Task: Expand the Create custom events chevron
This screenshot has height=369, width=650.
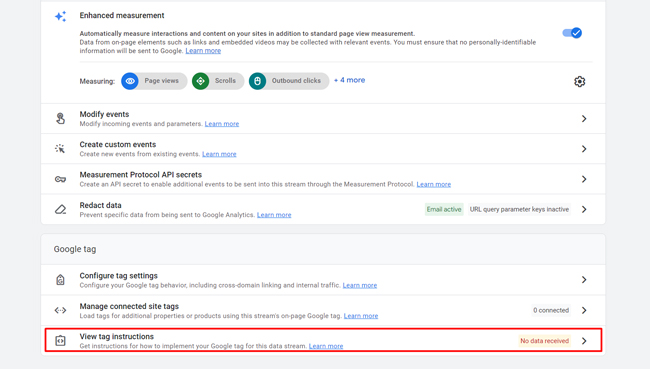Action: coord(584,149)
